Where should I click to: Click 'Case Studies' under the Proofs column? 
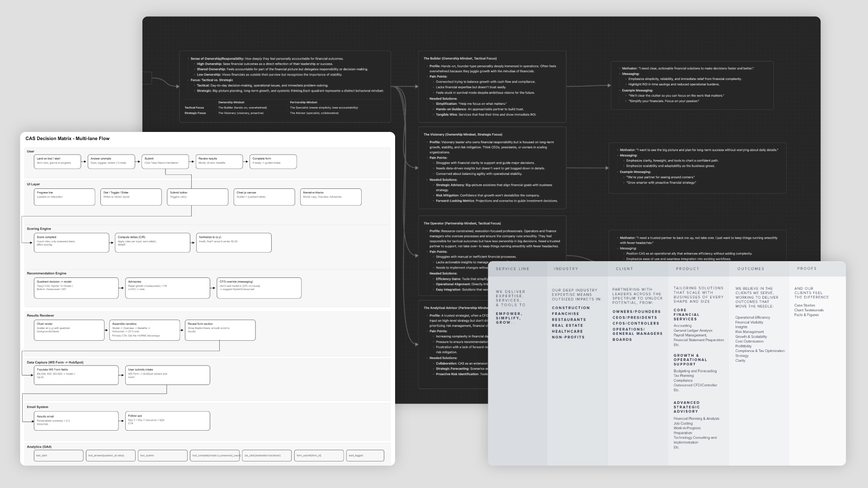click(804, 305)
